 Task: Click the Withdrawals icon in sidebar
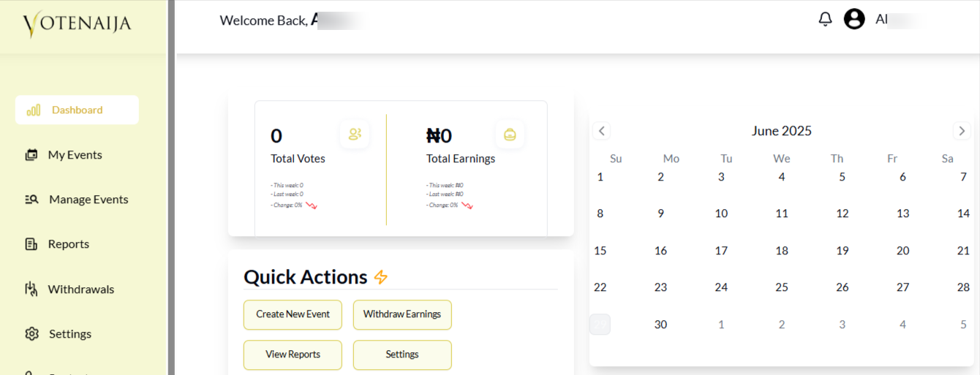tap(31, 289)
